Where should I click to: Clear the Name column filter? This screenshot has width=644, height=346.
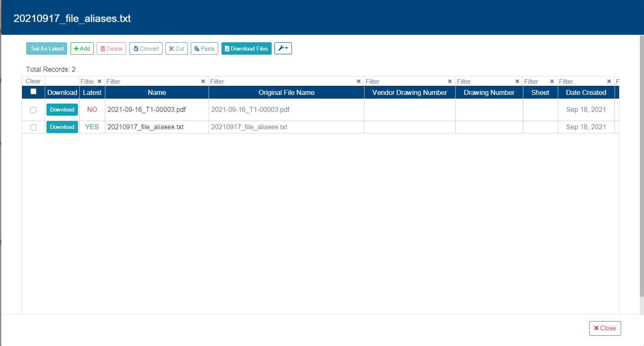click(203, 81)
